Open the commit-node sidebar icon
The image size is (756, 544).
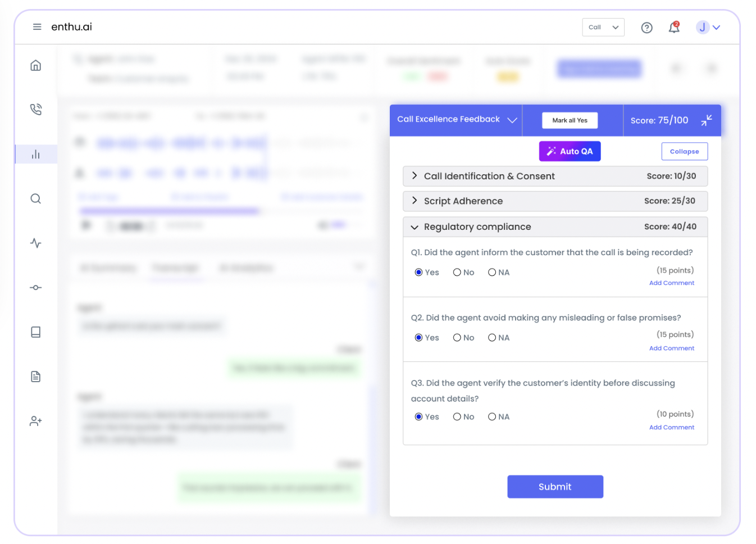tap(36, 287)
